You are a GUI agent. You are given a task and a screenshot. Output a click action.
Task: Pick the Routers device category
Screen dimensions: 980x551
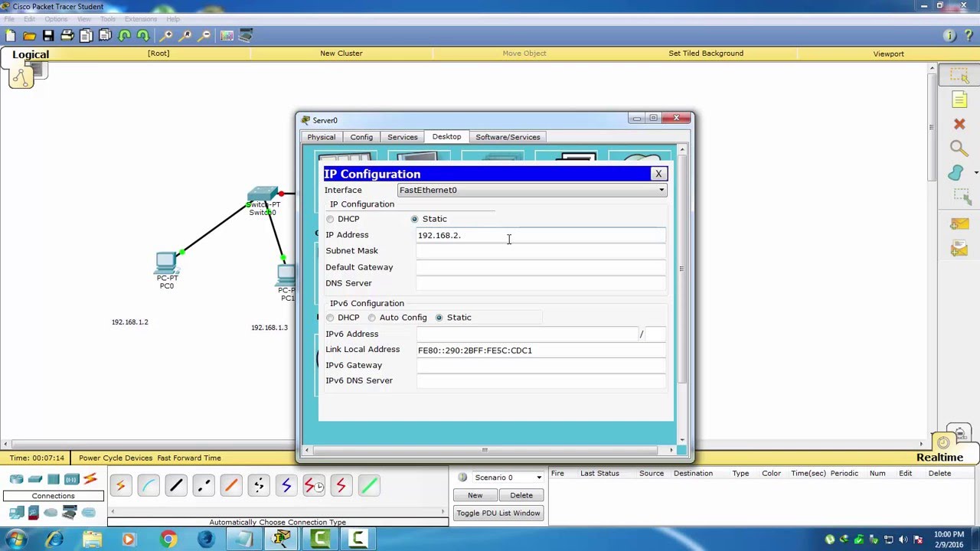click(x=16, y=480)
